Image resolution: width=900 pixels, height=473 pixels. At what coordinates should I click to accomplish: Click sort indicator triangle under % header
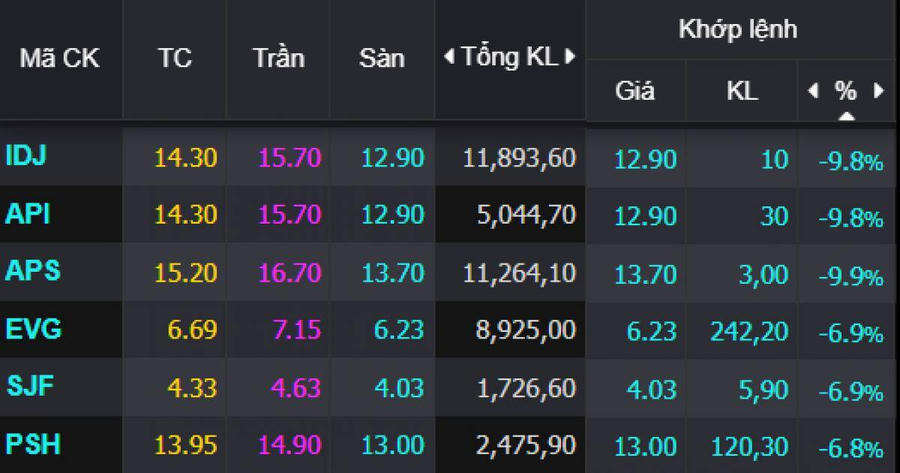[846, 116]
